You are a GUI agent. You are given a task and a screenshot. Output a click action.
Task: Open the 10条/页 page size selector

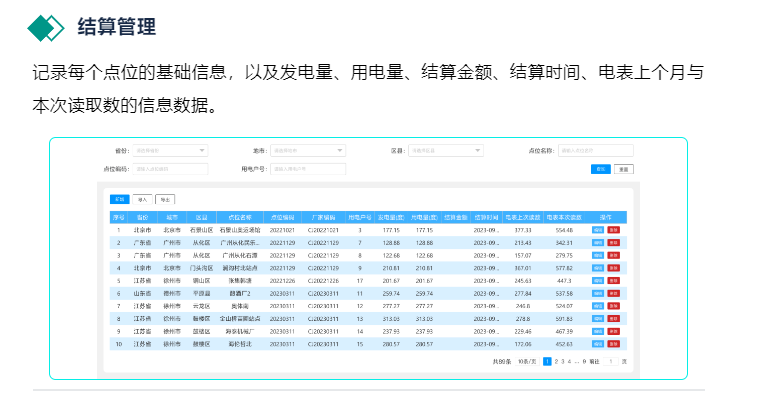pos(526,361)
